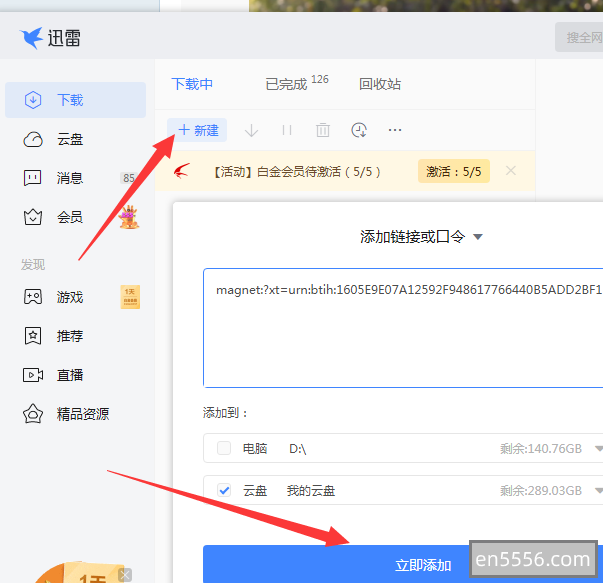The height and width of the screenshot is (583, 603).
Task: Click the pause download icon
Action: point(287,130)
